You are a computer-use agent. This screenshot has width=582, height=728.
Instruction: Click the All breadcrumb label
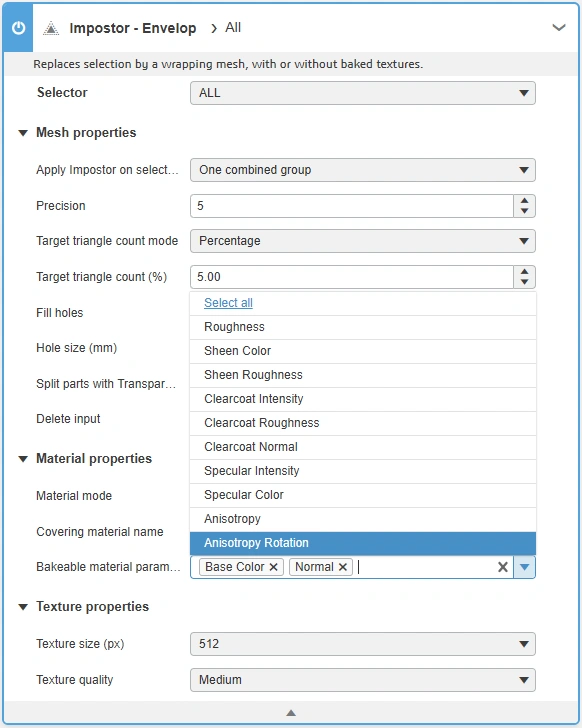[x=233, y=28]
